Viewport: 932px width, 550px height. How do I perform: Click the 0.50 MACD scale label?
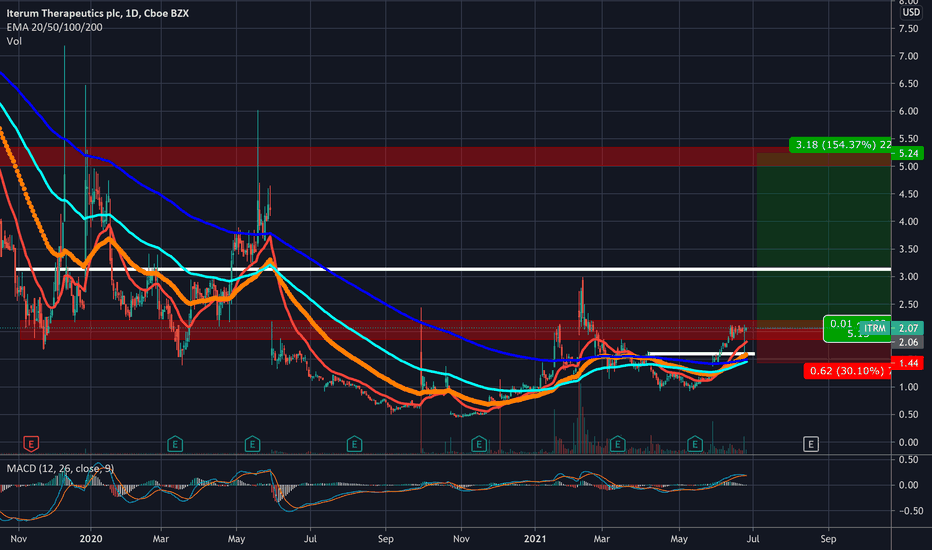(909, 460)
